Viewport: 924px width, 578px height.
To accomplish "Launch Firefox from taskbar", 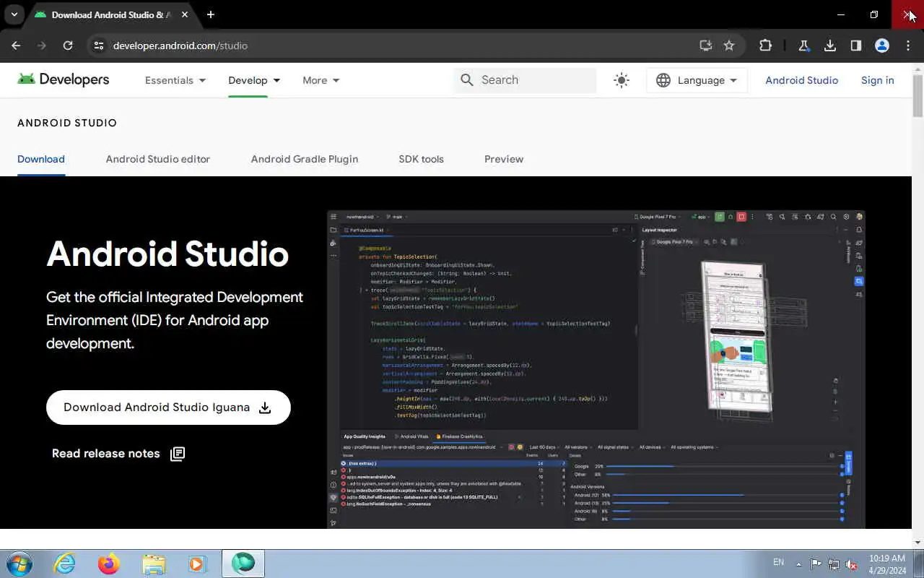I will pyautogui.click(x=109, y=564).
